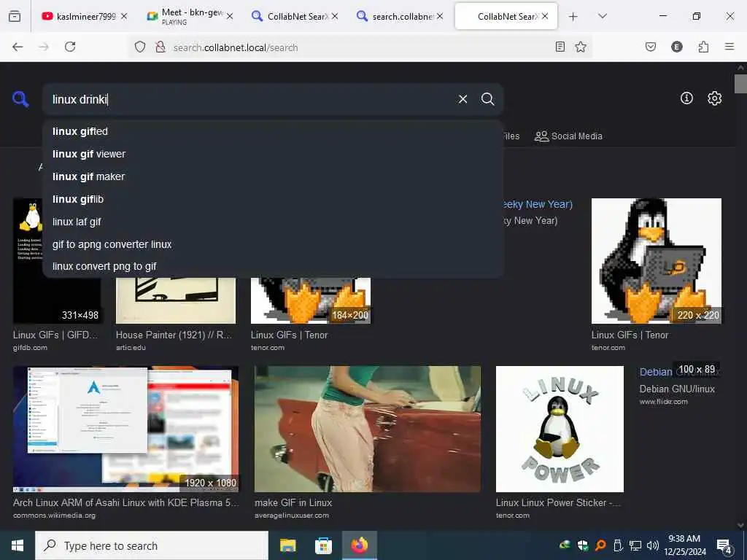This screenshot has height=560, width=747.
Task: Go back with browser back arrow
Action: click(18, 47)
